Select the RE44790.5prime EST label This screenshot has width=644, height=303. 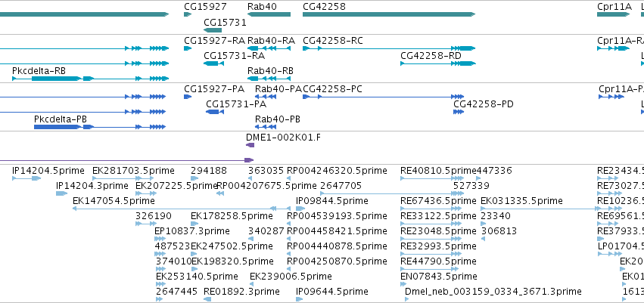(438, 261)
